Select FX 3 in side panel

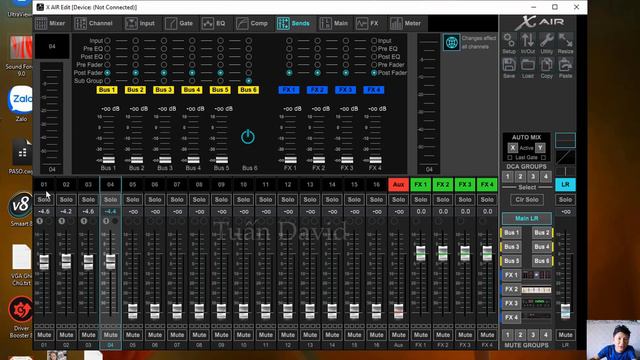click(511, 303)
